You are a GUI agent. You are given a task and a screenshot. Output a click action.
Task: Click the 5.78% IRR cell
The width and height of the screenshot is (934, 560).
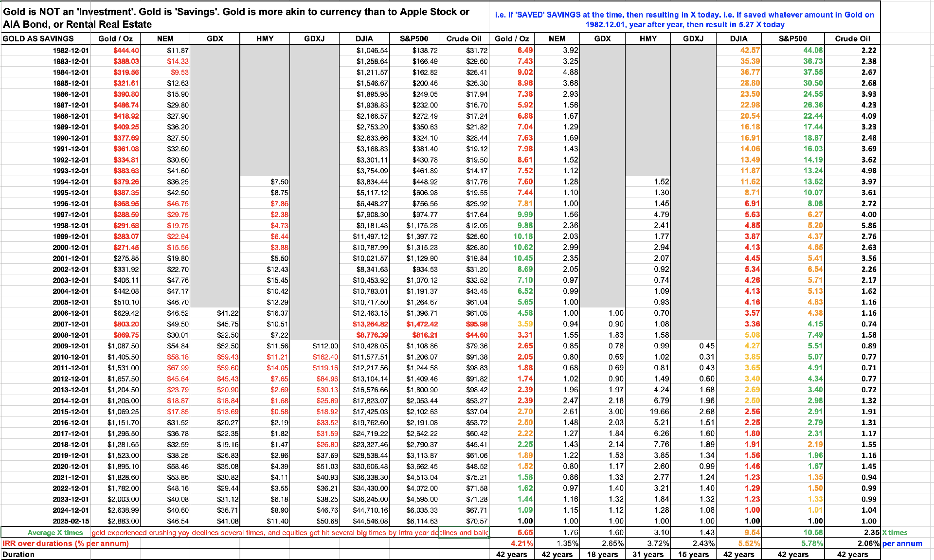812,543
